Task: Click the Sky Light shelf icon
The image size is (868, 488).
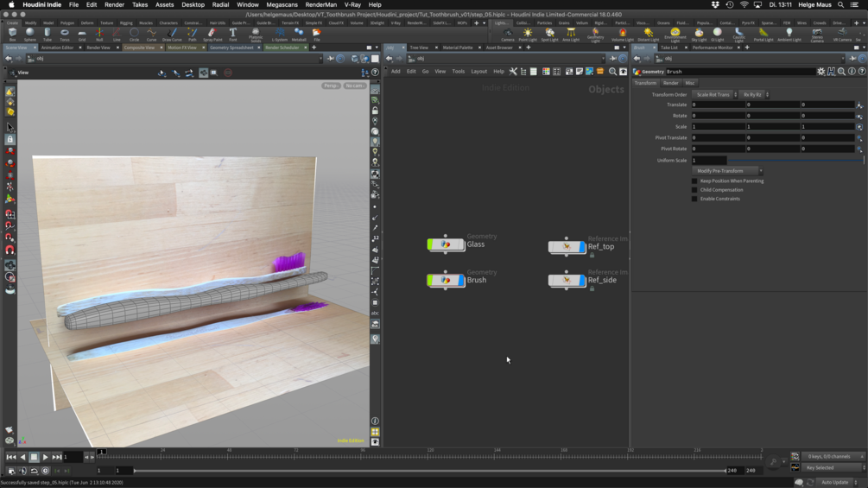Action: click(x=699, y=34)
